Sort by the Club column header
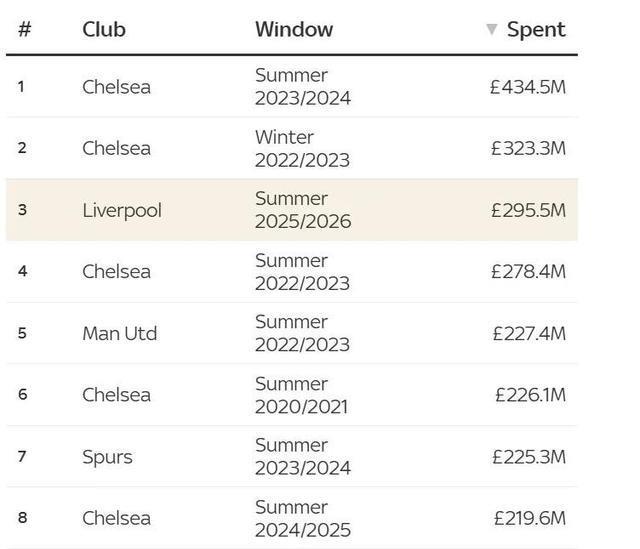 (104, 29)
